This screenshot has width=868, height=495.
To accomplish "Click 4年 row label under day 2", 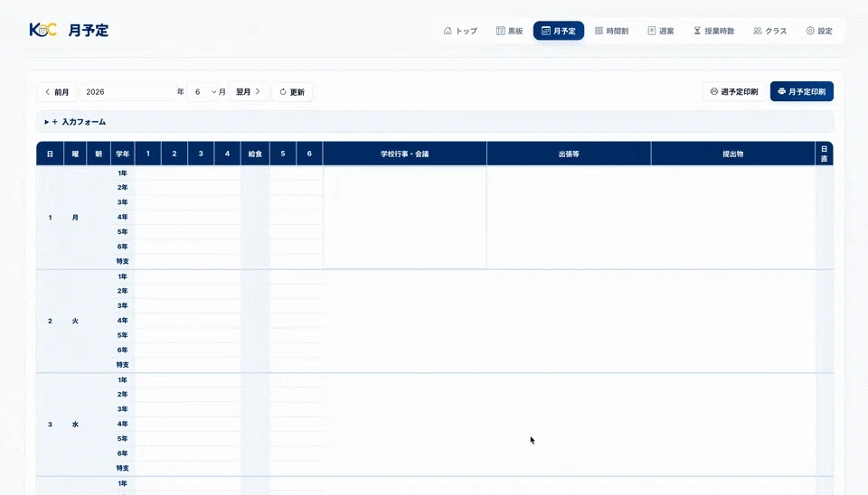I will tap(122, 321).
